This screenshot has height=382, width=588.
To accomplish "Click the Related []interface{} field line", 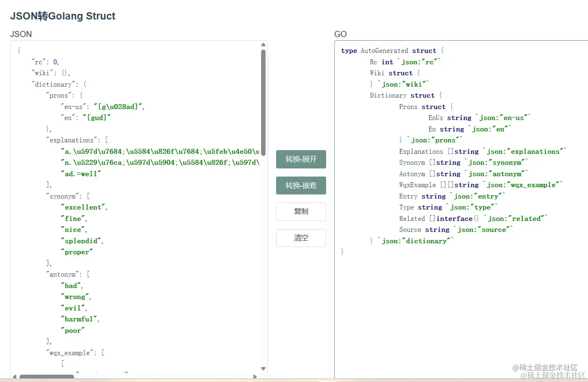I will (474, 219).
